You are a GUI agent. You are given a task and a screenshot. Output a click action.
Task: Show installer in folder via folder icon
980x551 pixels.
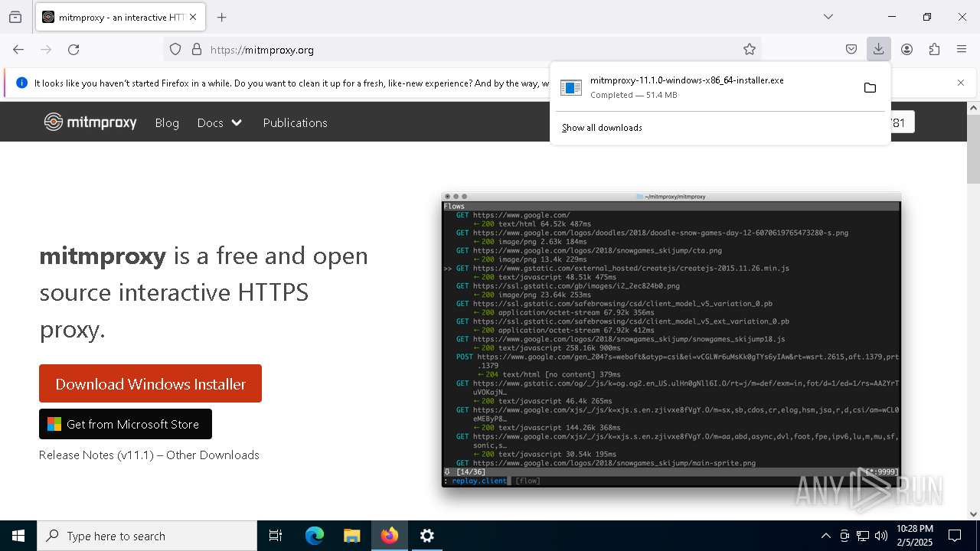click(x=870, y=88)
